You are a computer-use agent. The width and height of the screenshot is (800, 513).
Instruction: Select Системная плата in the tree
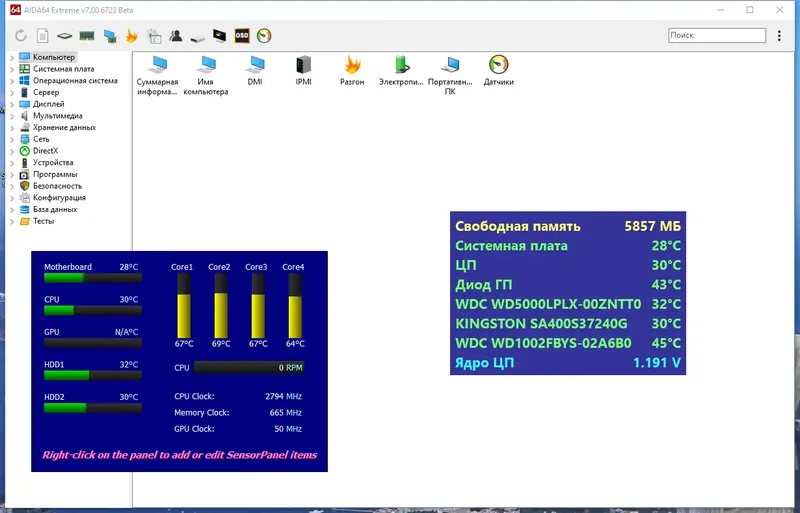[x=63, y=69]
